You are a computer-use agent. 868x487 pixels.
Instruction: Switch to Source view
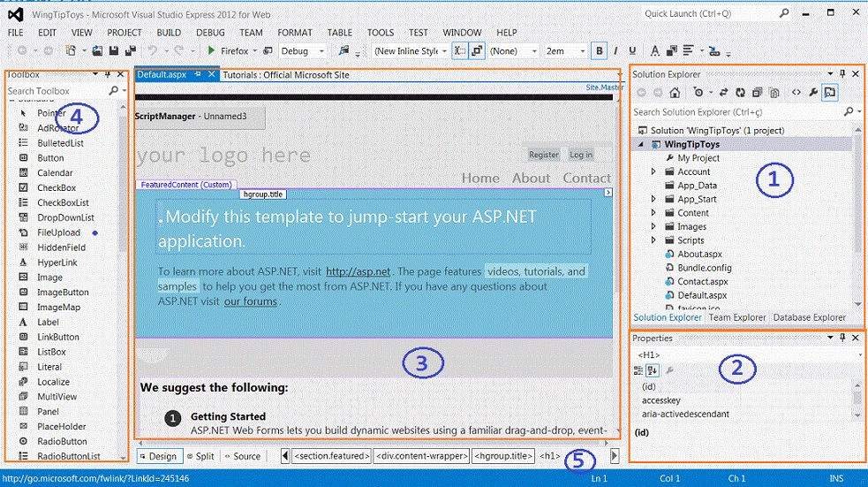(243, 456)
